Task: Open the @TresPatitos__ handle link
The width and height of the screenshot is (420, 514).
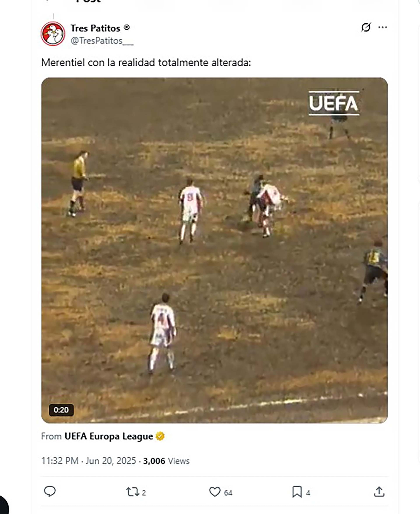Action: tap(102, 41)
